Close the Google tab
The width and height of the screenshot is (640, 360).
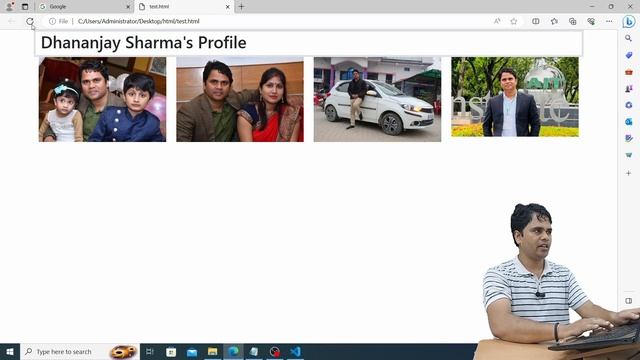pos(128,7)
